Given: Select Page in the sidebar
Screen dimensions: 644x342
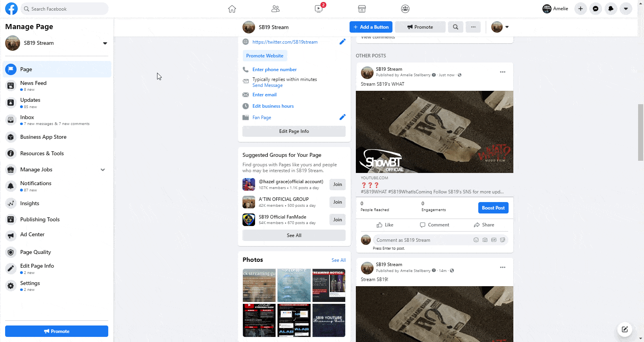Looking at the screenshot, I should (57, 69).
